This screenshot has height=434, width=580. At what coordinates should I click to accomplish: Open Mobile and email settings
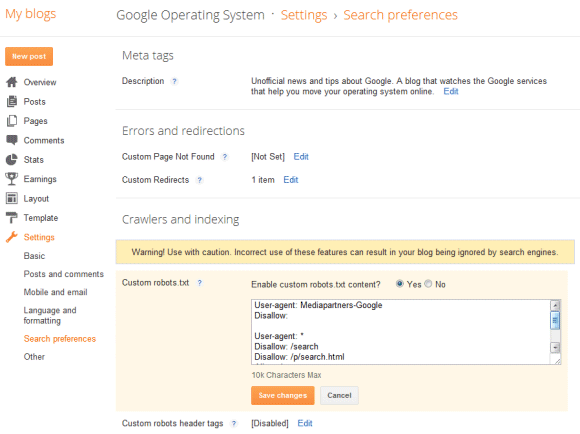55,292
